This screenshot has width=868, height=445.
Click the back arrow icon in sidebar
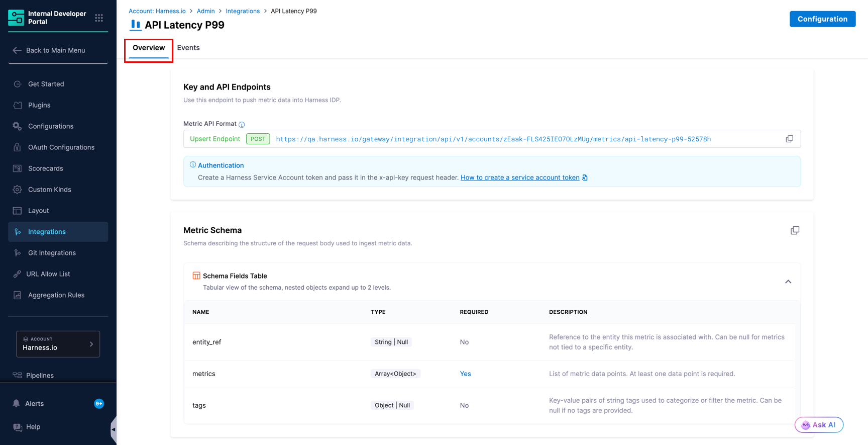pos(17,50)
